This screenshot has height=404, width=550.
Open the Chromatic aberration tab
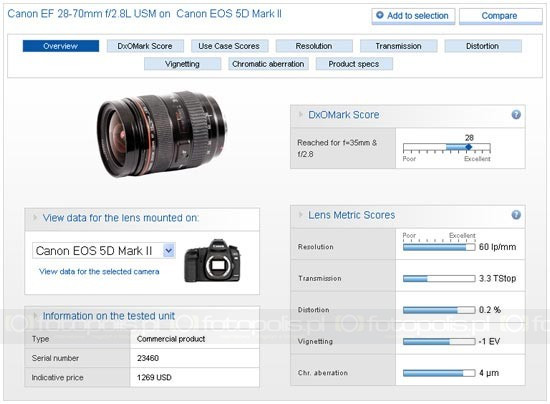pos(268,64)
